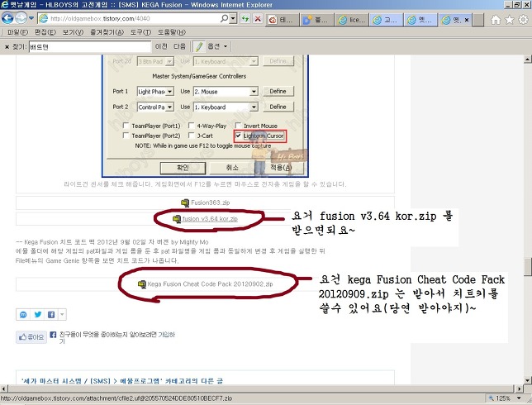Viewport: 532px width, 405px height.
Task: Expand more share options arrow
Action: 62,315
